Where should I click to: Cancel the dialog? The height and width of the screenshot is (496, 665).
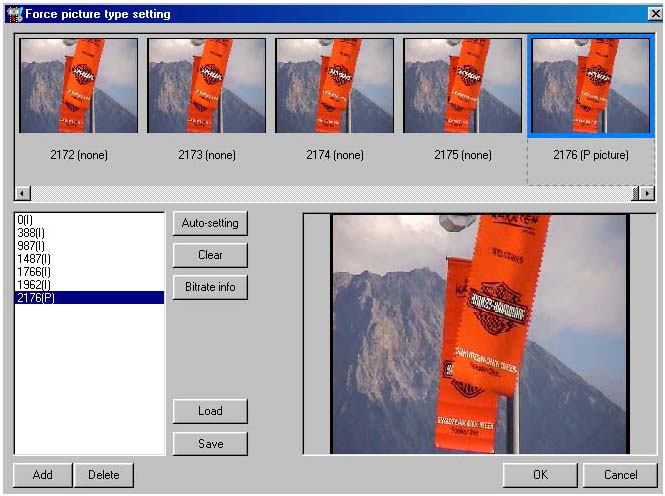(620, 475)
